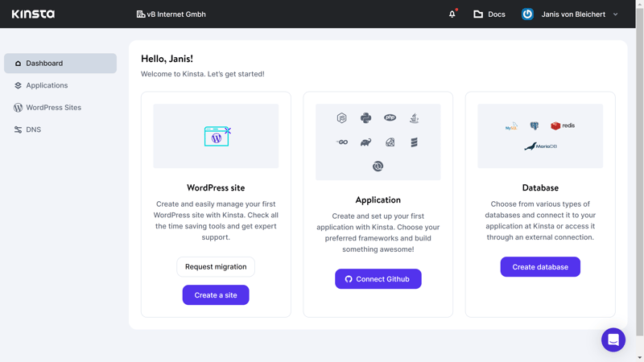Expand the user account dropdown chevron
644x362 pixels.
(615, 14)
